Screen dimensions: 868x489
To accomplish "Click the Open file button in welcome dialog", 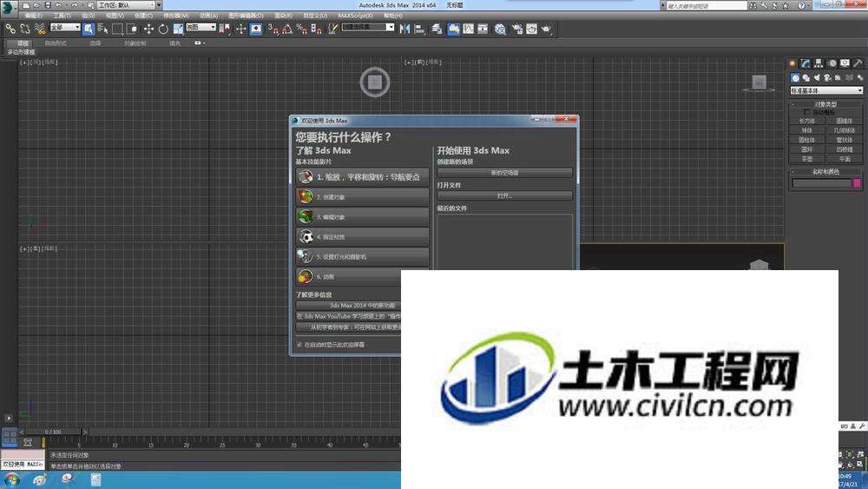I will point(505,196).
